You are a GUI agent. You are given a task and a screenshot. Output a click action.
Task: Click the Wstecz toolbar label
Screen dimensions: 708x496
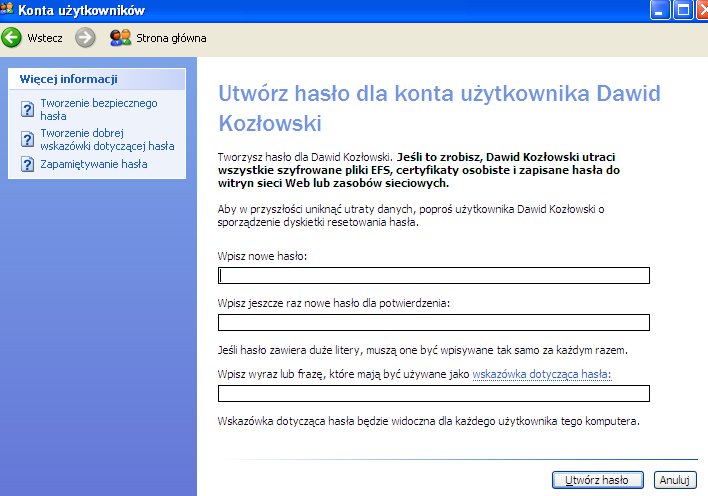[x=45, y=38]
